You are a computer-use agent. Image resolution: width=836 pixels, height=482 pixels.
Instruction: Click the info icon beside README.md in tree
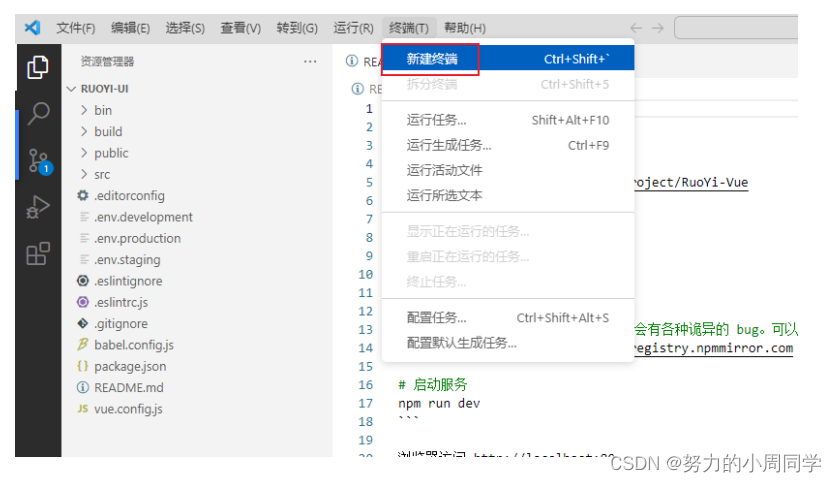tap(83, 387)
